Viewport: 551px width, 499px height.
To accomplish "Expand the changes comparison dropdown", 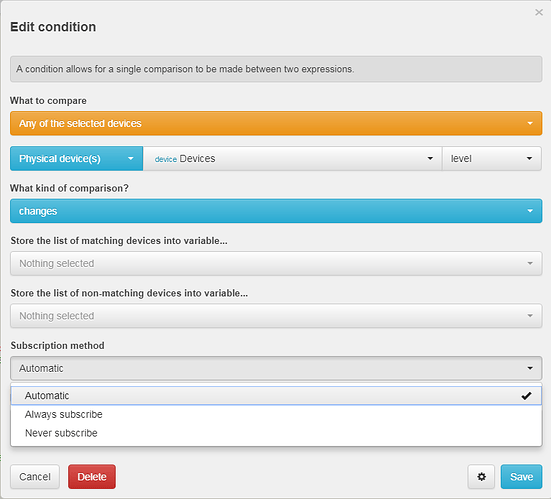I will coord(276,211).
